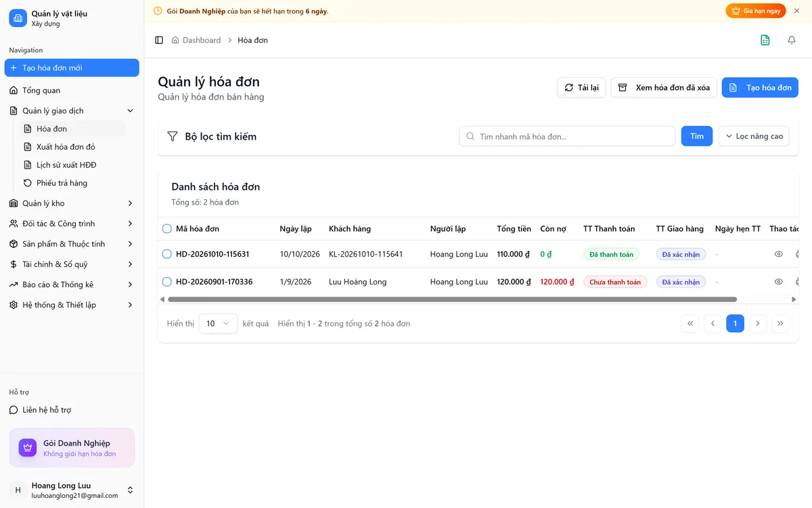Open the Lọc nâng cao advanced filter

click(754, 136)
